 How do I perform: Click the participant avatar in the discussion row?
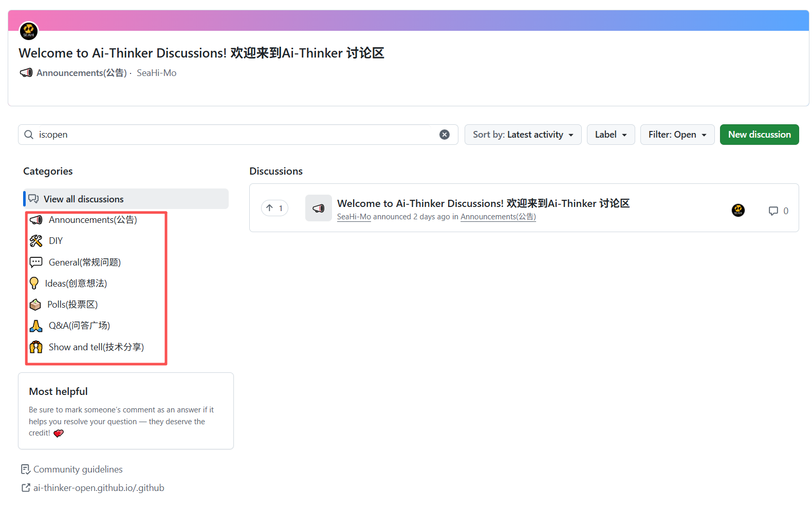click(x=738, y=210)
